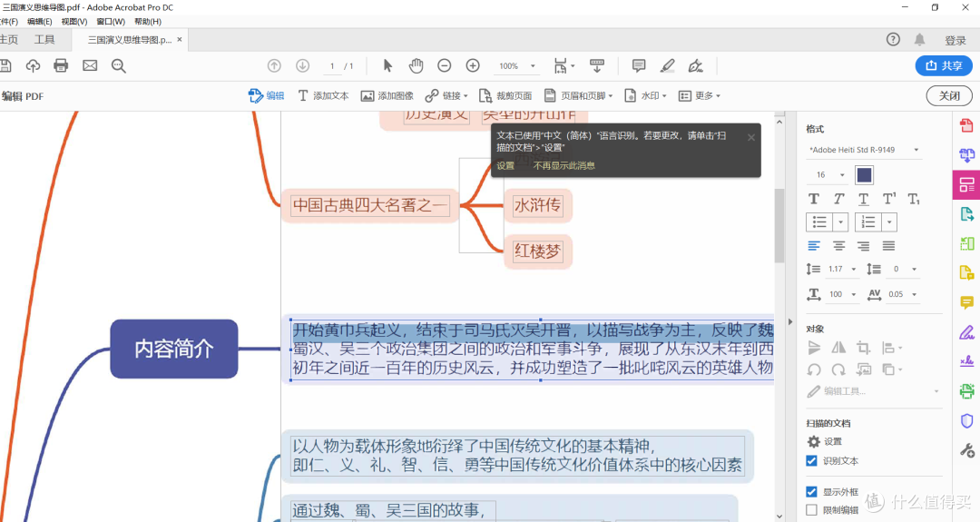The height and width of the screenshot is (522, 980).
Task: Click the Print icon
Action: coord(61,65)
